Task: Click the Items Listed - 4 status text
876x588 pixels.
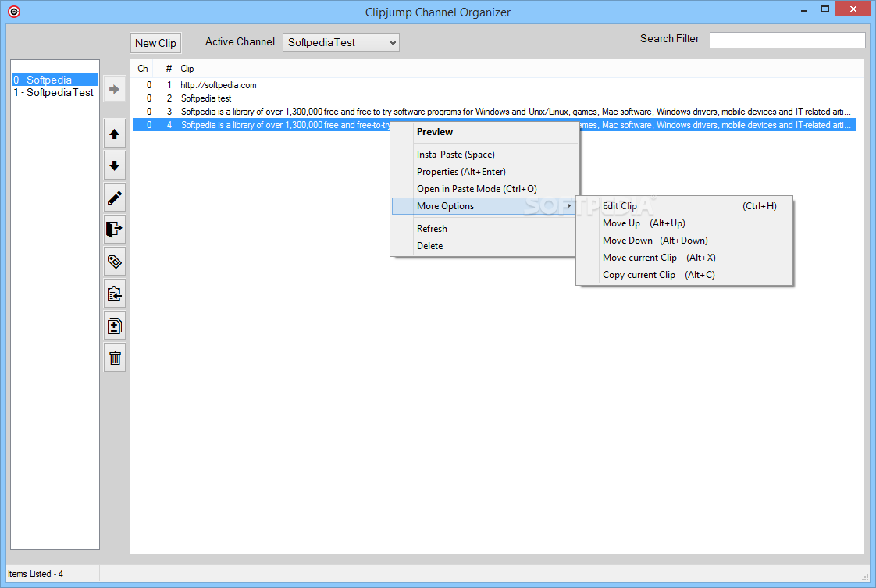Action: [x=35, y=574]
